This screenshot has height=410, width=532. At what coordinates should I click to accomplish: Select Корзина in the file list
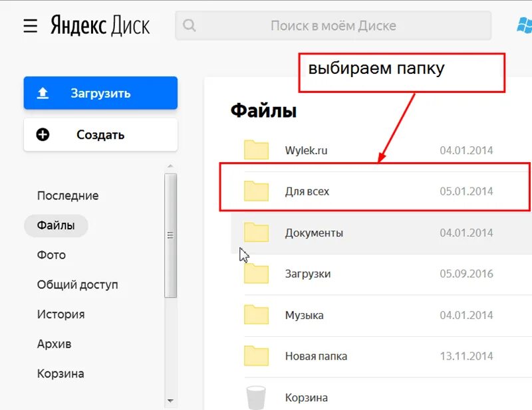307,398
